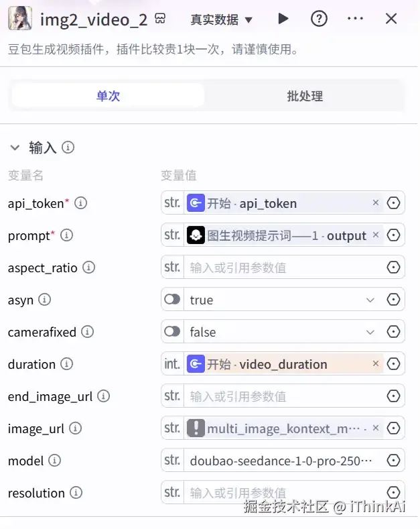Click the info icon beside camerafixed
Image resolution: width=420 pixels, height=529 pixels.
click(x=87, y=332)
